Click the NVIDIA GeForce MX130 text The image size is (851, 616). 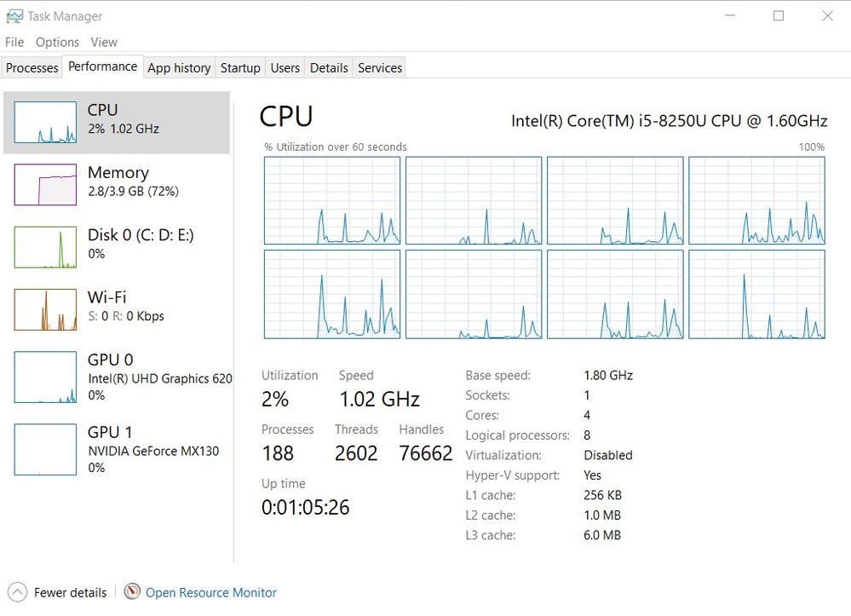153,451
